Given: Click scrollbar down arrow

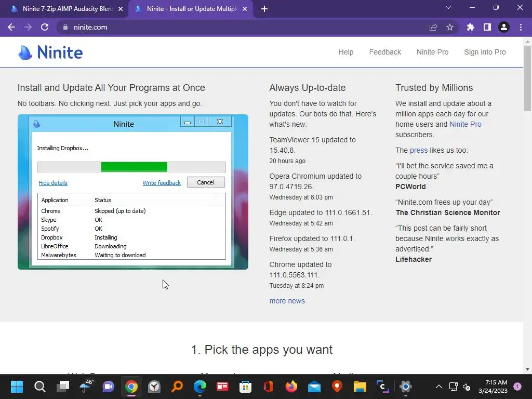Looking at the screenshot, I should click(527, 369).
